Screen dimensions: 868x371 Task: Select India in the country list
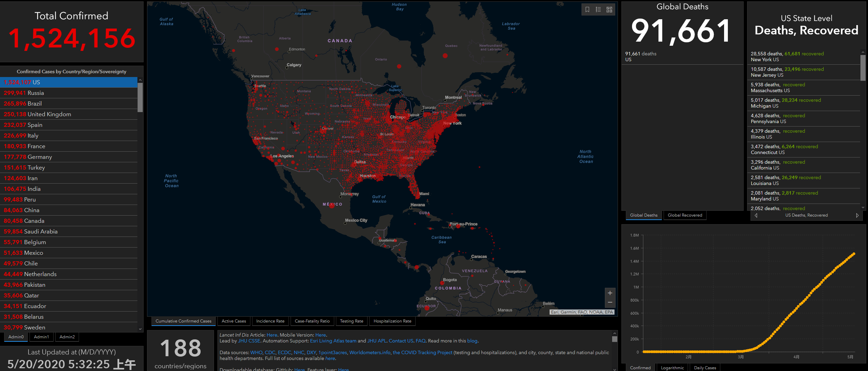[x=69, y=189]
